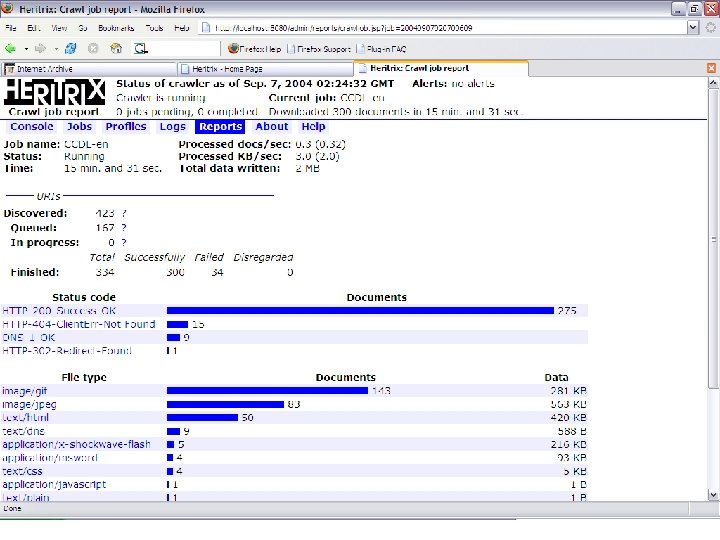Screen dimensions: 720x540
Task: Open the Heritrix Profiles page
Action: coord(126,127)
